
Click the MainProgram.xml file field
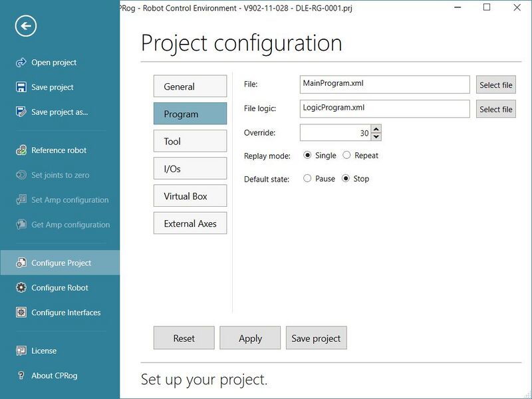[384, 84]
